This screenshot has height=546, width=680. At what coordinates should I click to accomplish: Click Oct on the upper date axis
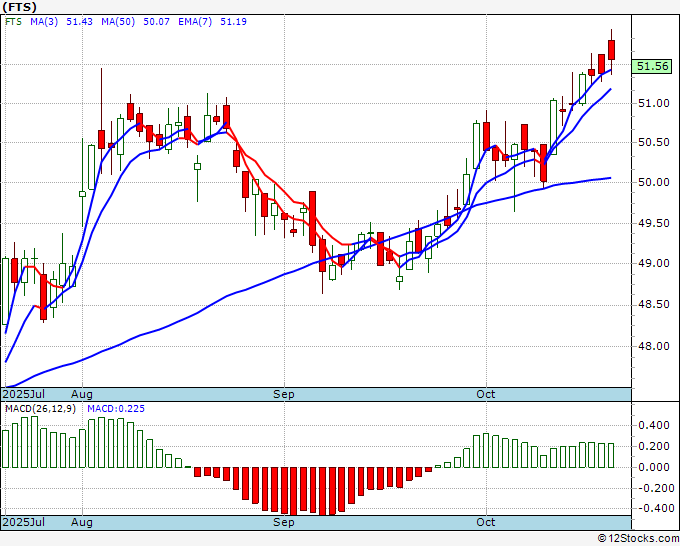pos(485,394)
